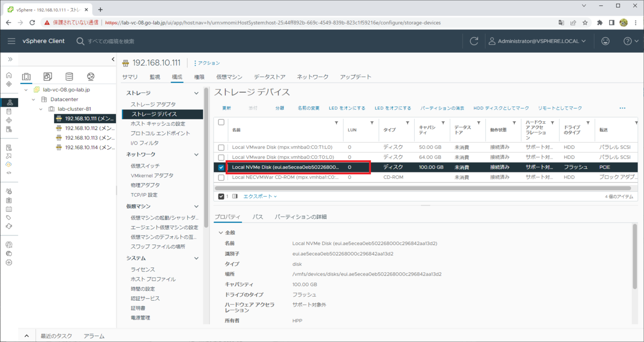644x342 pixels.
Task: Open Workload Management icon in left rail
Action: point(9,121)
